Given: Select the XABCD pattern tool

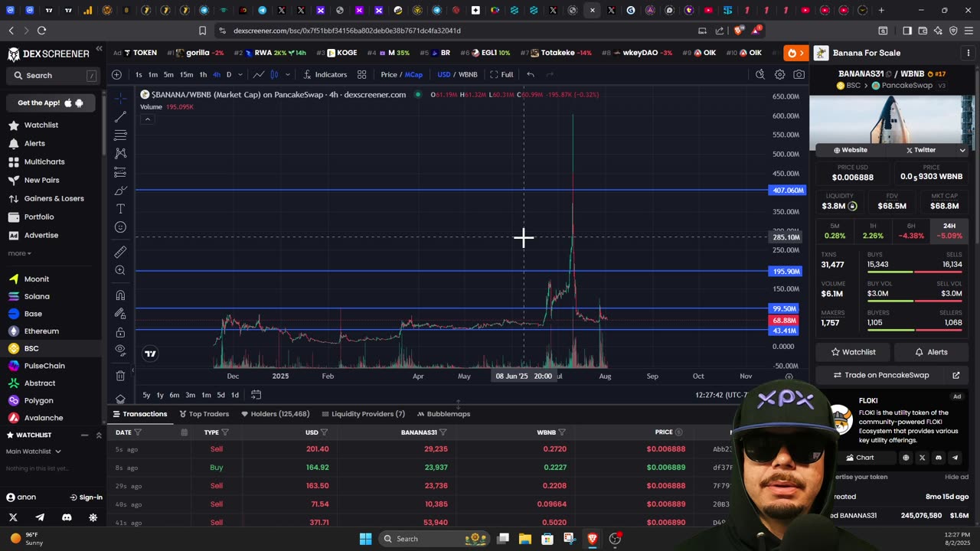Looking at the screenshot, I should [x=120, y=153].
